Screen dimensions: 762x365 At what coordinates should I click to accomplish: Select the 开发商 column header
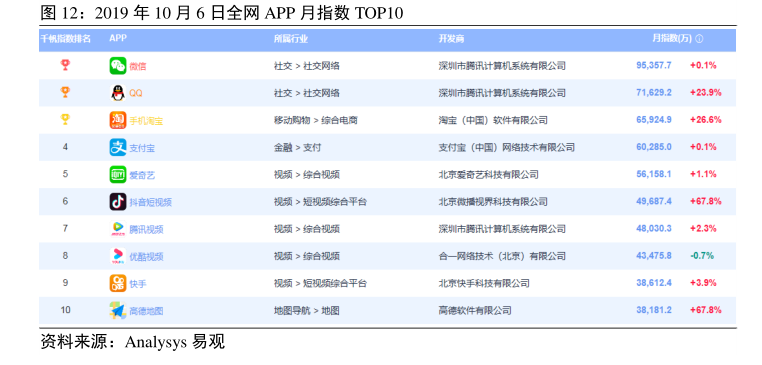click(451, 39)
